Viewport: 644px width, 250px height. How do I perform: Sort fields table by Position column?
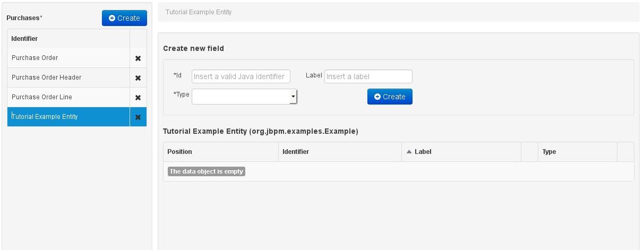click(x=180, y=152)
